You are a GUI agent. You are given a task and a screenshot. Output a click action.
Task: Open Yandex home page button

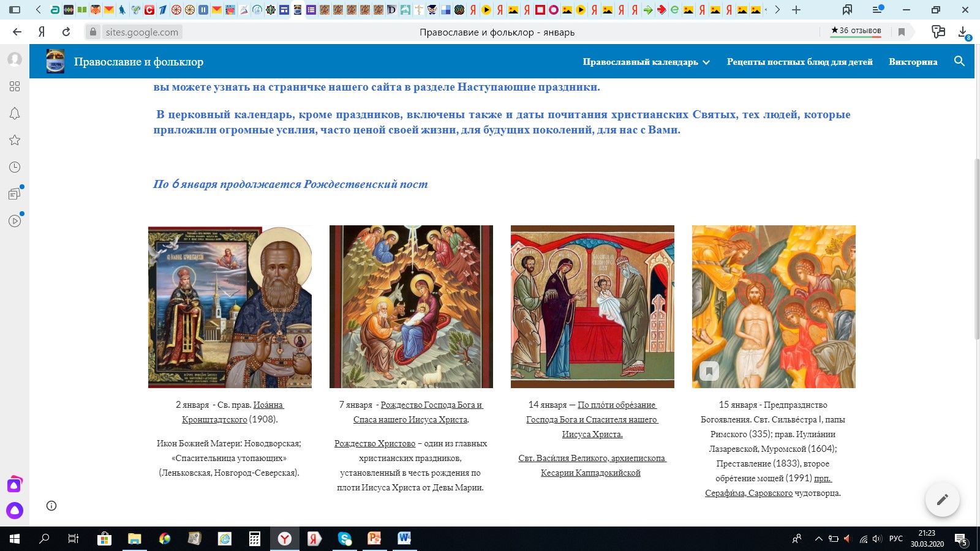(42, 32)
